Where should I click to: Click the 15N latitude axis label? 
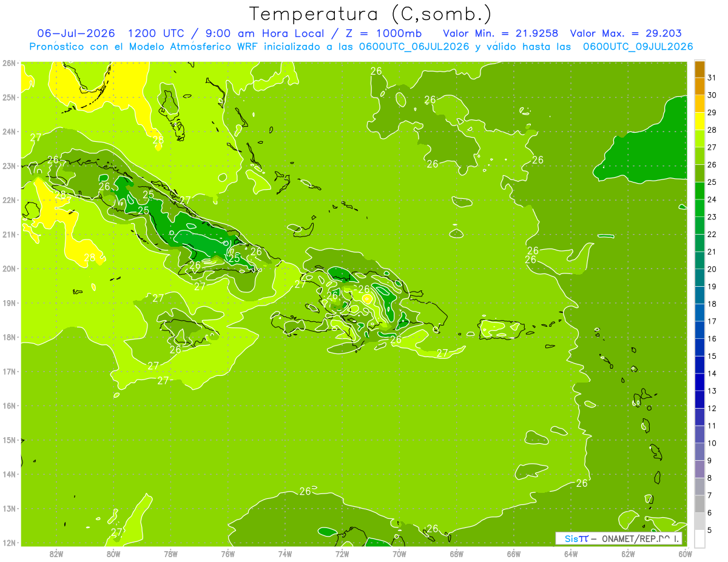tap(8, 440)
